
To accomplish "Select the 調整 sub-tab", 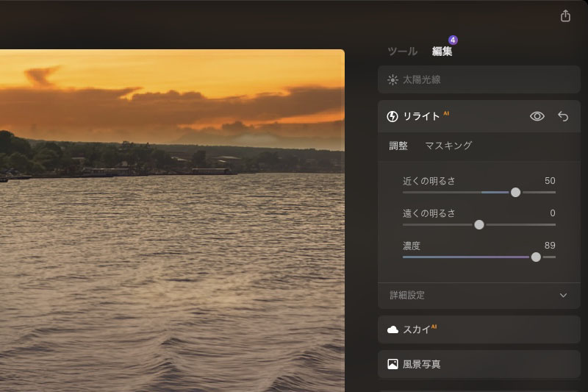I will (398, 146).
